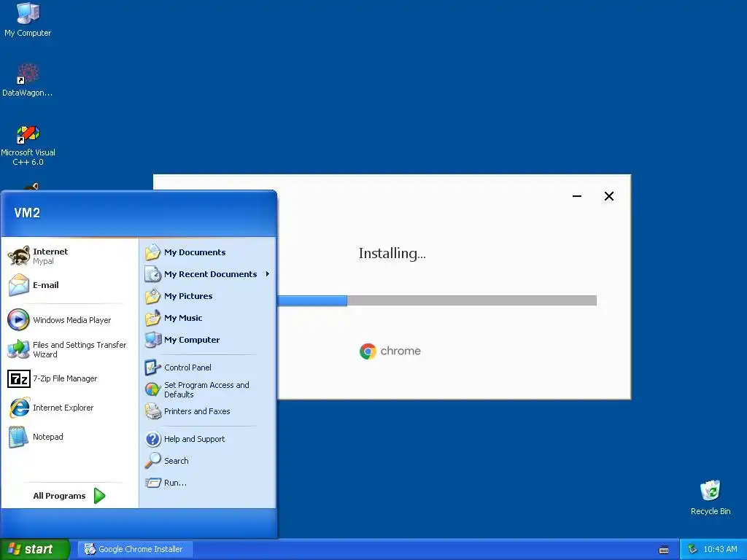Open Internet Explorer from start menu
The image size is (747, 560).
click(x=69, y=408)
